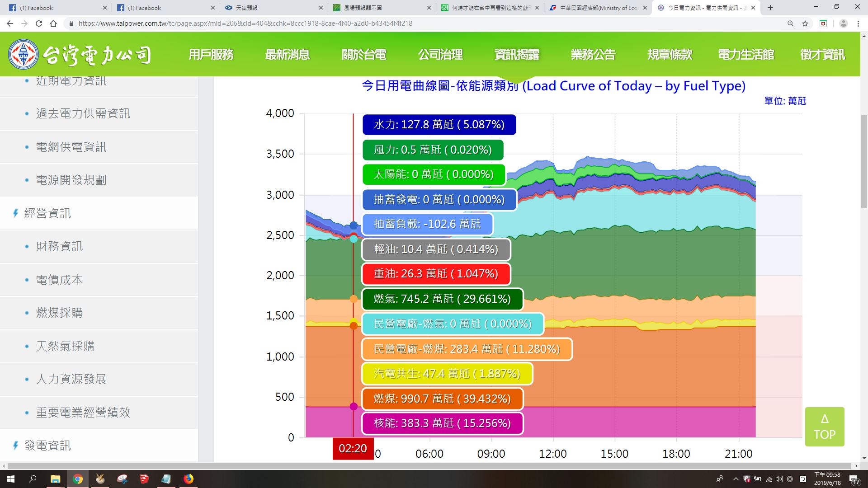Click the 抽蓄負載 -102.6 tooltip entry

click(x=428, y=224)
